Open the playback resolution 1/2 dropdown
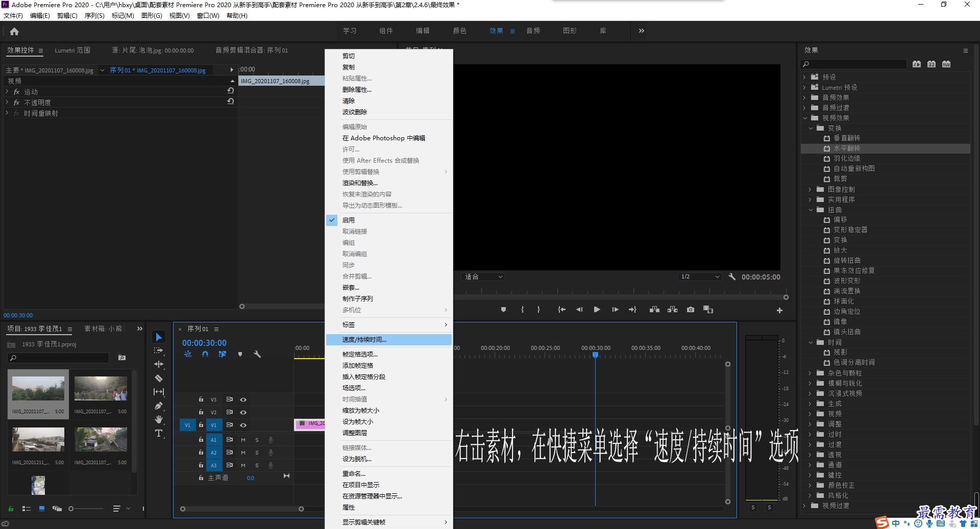 pyautogui.click(x=699, y=276)
